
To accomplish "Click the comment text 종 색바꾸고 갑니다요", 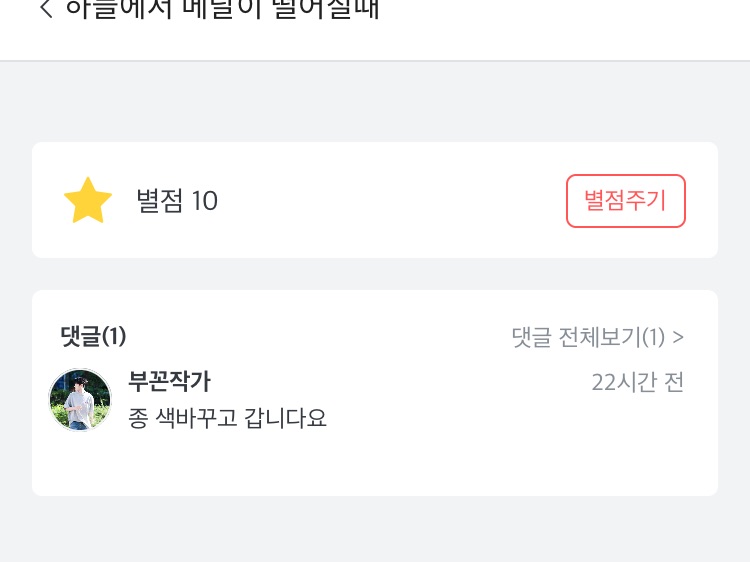I will 228,417.
